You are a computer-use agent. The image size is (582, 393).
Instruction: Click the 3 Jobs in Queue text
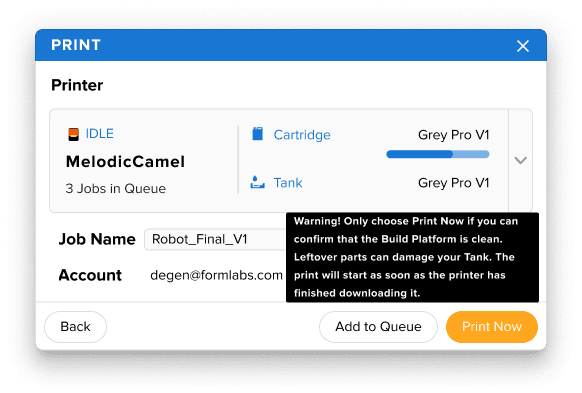[115, 189]
